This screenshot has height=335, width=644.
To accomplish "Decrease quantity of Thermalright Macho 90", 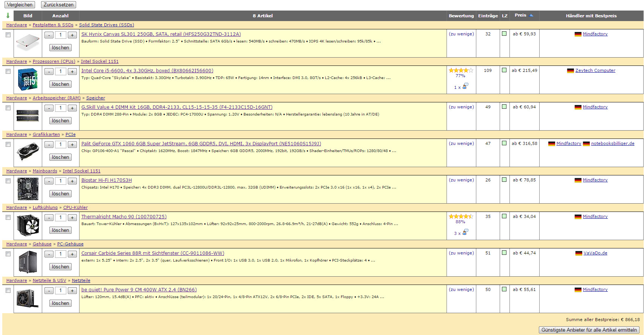I will coord(49,218).
